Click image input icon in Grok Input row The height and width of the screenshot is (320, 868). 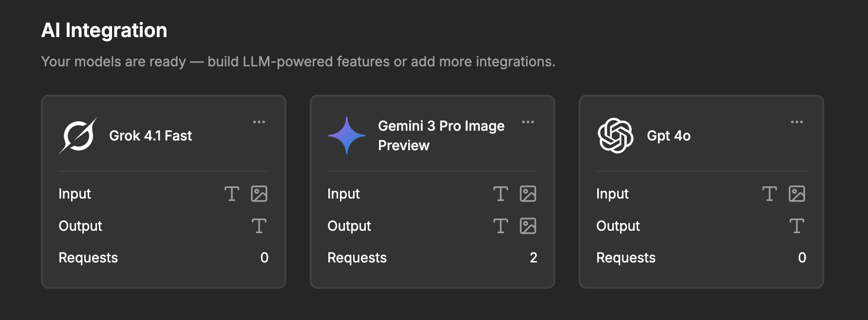point(259,194)
